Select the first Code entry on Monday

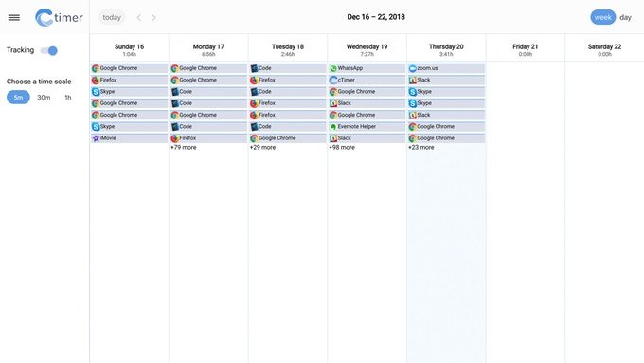(208, 92)
